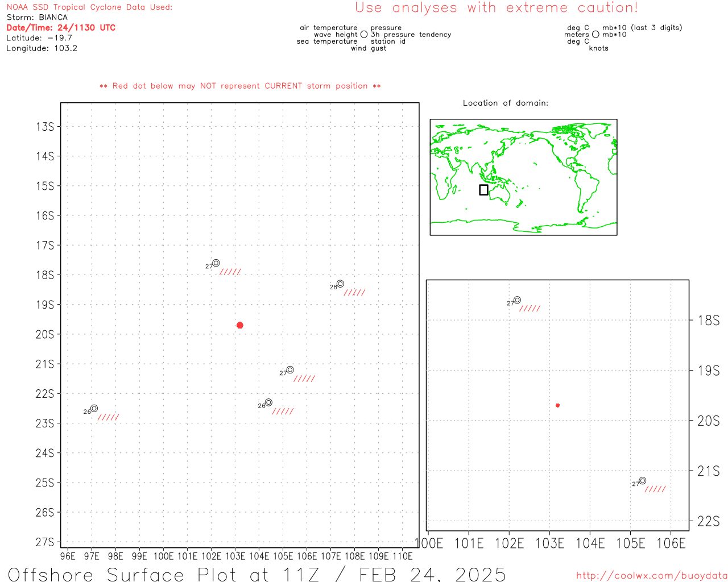Click the '18S' label on inset map axis
The width and height of the screenshot is (728, 582).
[x=709, y=321]
